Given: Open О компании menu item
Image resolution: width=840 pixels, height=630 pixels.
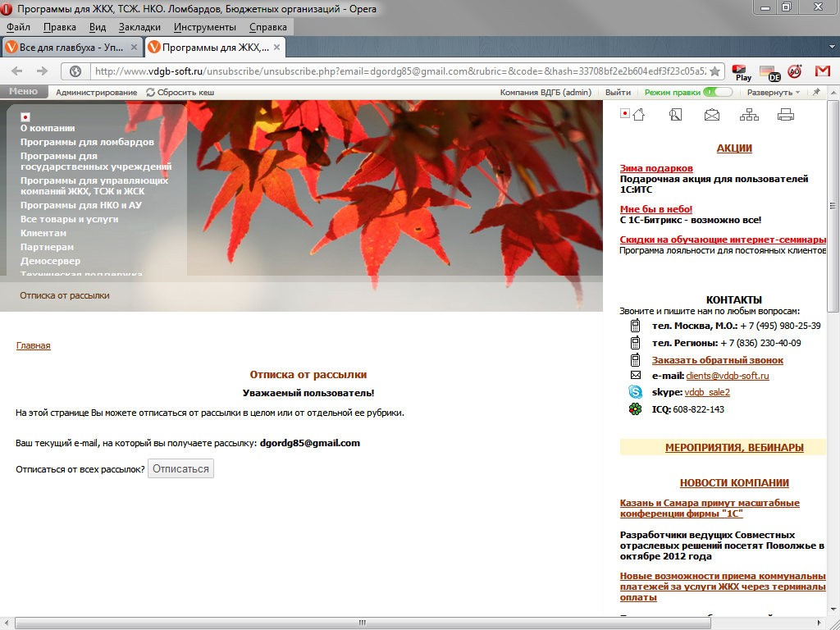Looking at the screenshot, I should [48, 128].
